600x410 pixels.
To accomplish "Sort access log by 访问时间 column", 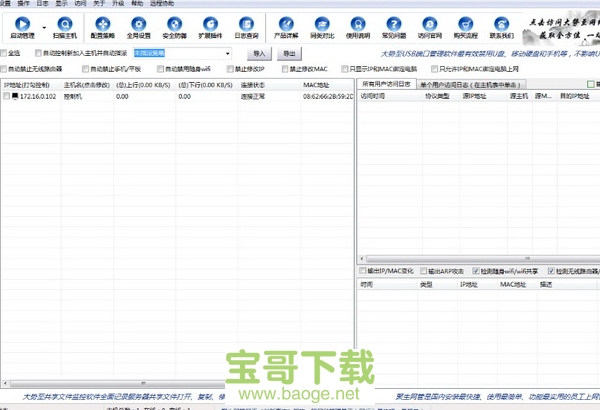I will coord(390,96).
